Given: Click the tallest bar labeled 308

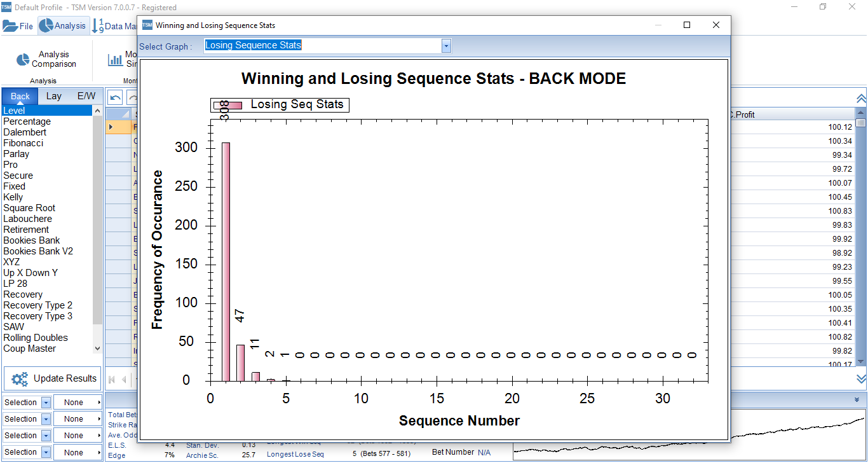Looking at the screenshot, I should point(226,261).
